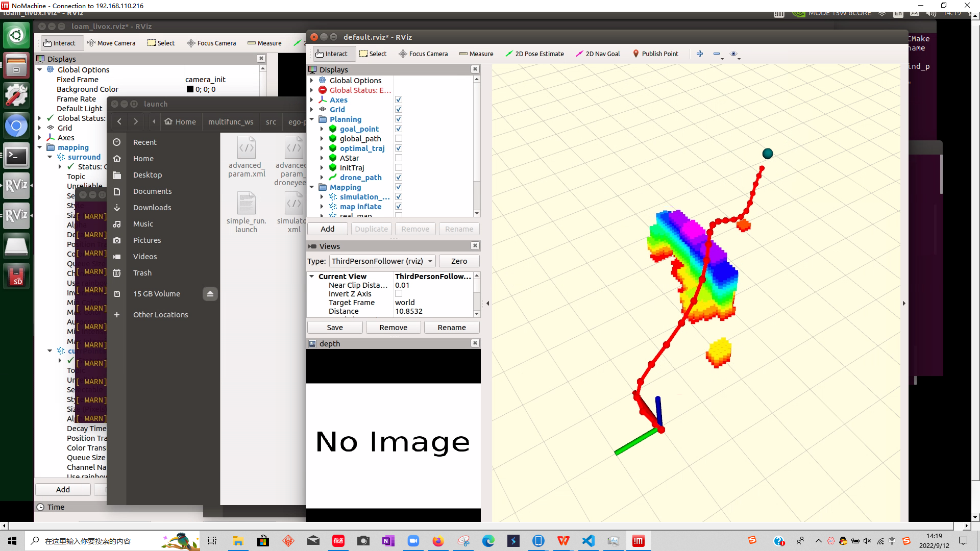Toggle the Planning group checkbox
980x551 pixels.
point(399,119)
